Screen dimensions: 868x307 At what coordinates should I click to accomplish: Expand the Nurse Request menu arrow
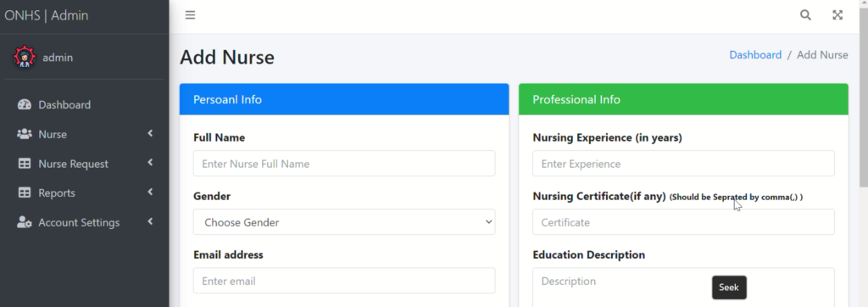[x=150, y=162]
